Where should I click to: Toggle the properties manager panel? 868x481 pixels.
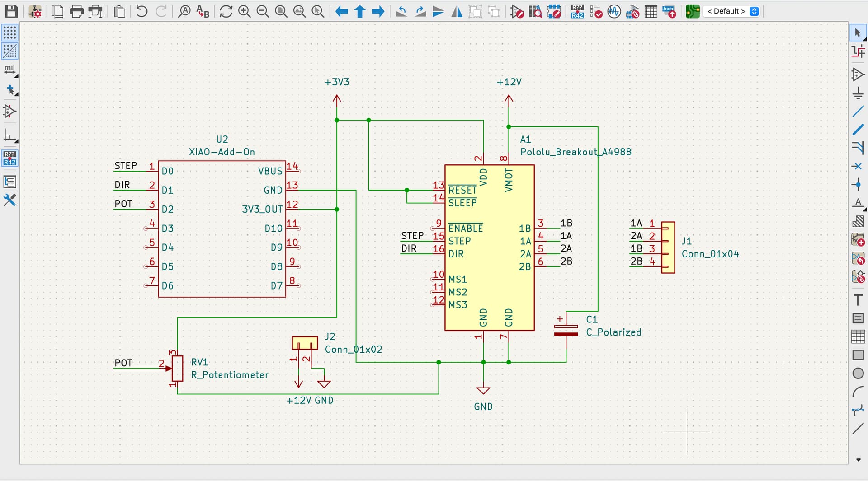click(x=10, y=200)
